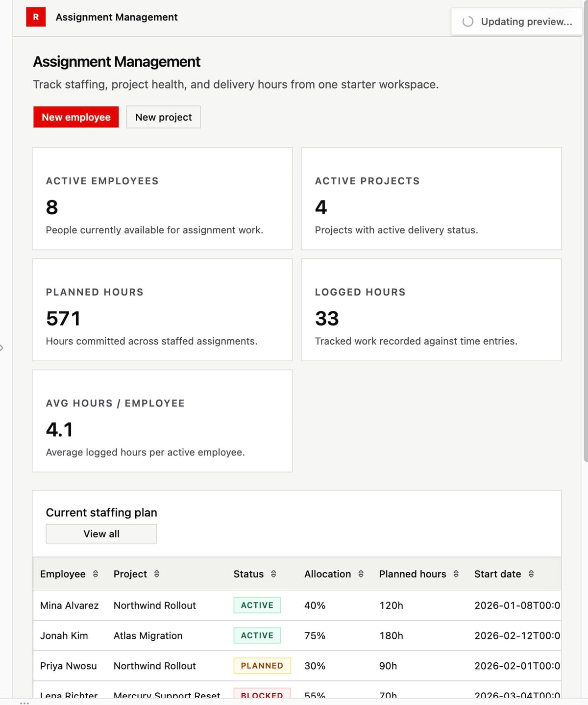This screenshot has width=588, height=705.
Task: Click the Allocation column header
Action: pos(327,574)
